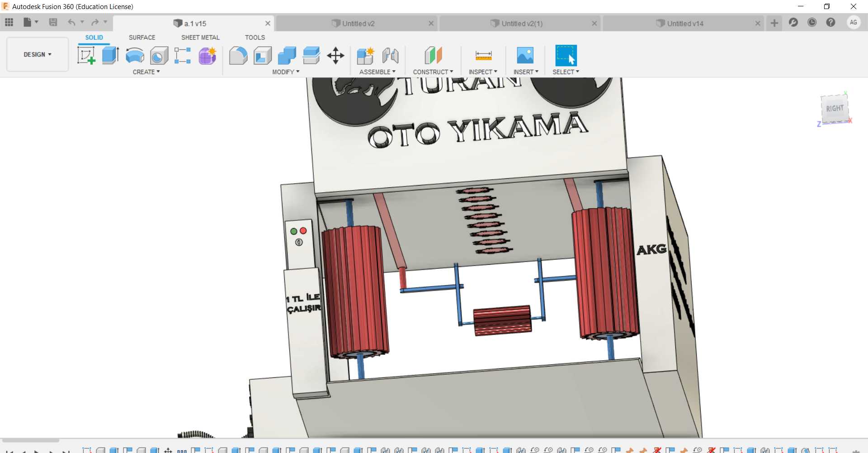Expand the INSERT panel dropdown

[526, 72]
